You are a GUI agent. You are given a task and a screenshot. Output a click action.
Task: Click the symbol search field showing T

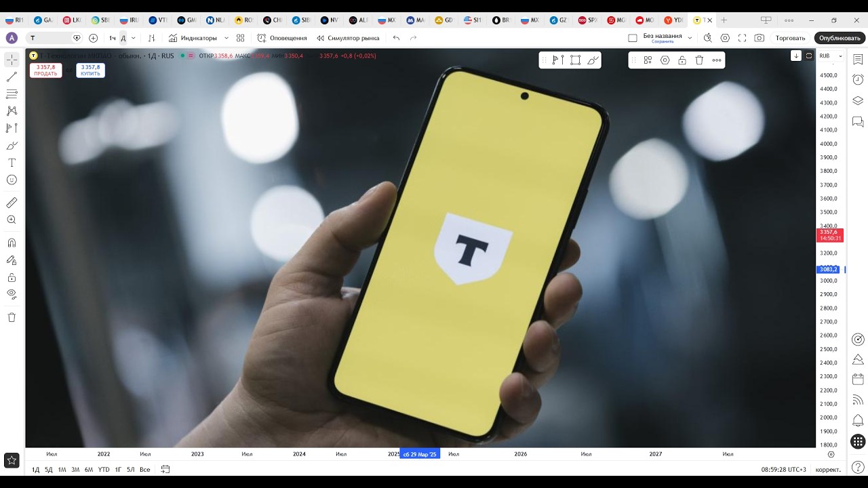[54, 38]
